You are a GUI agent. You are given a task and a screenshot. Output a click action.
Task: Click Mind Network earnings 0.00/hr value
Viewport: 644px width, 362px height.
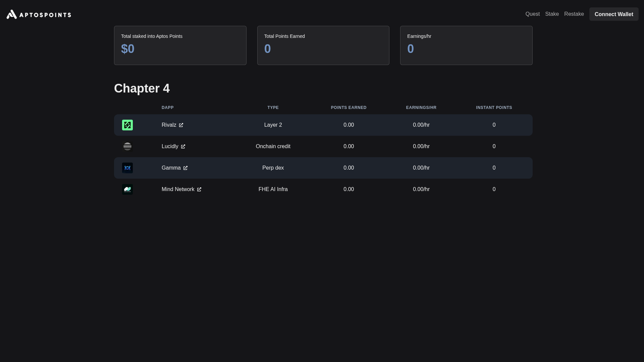click(421, 189)
